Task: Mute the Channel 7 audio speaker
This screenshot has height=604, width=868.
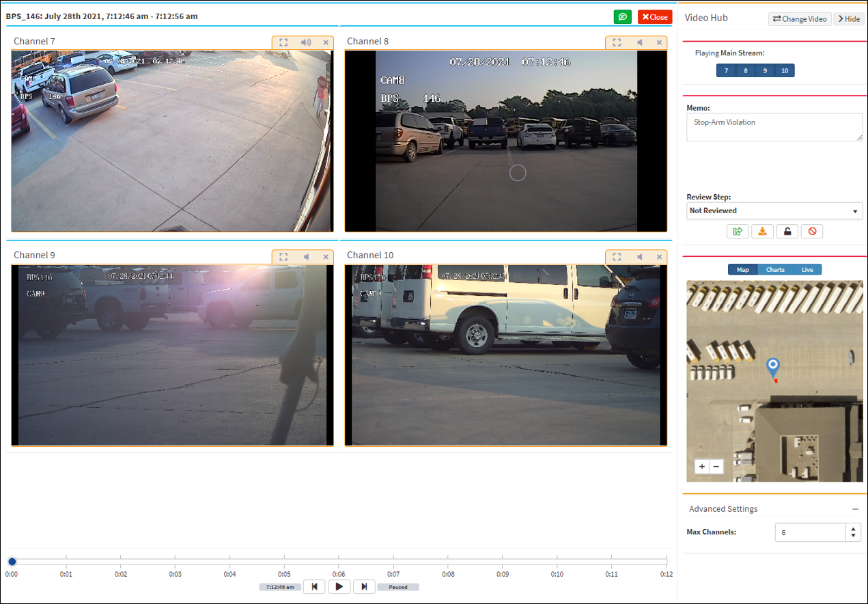Action: [x=306, y=42]
